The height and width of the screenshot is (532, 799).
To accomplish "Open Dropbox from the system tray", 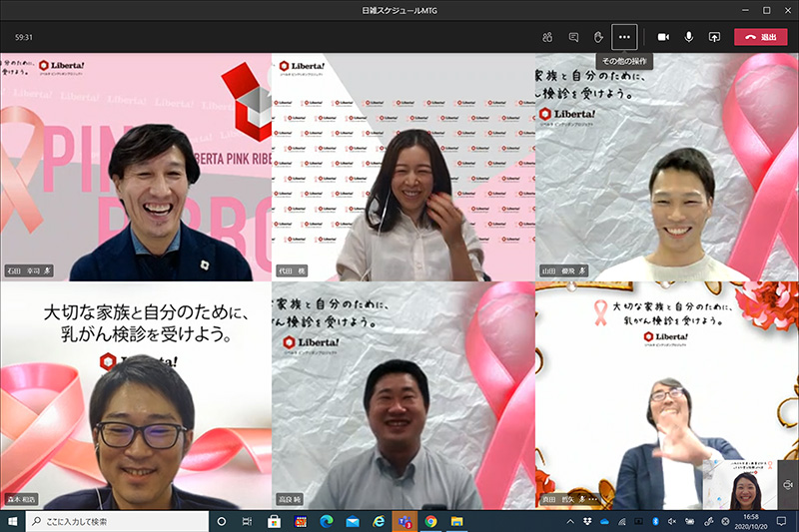I will tap(587, 521).
